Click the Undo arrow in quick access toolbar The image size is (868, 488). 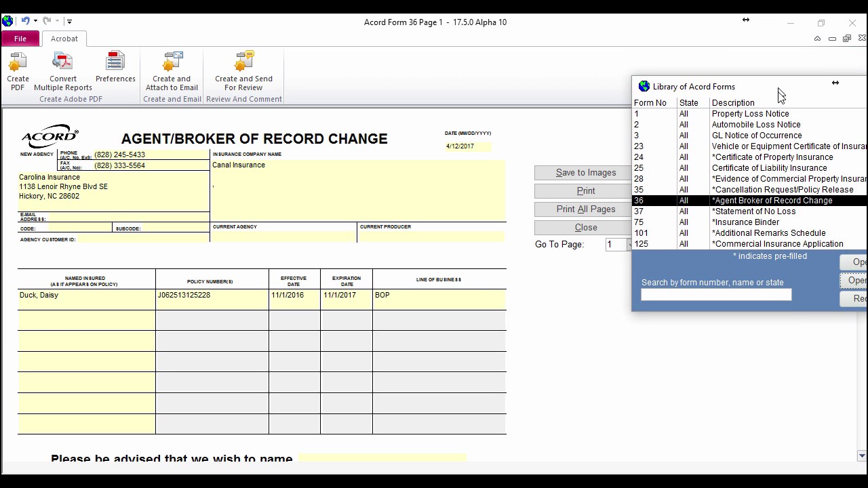pos(25,22)
